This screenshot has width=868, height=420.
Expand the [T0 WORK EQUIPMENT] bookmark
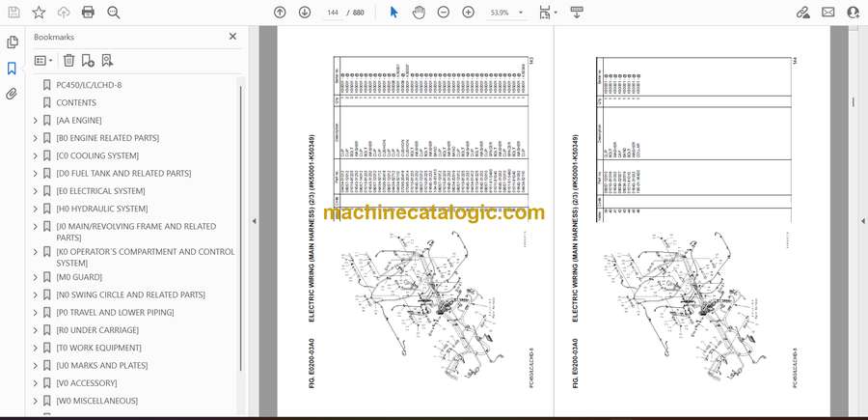[36, 348]
